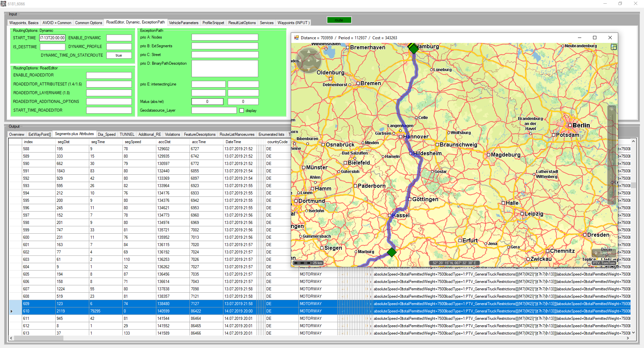Click the START_TIME input field

(x=52, y=38)
